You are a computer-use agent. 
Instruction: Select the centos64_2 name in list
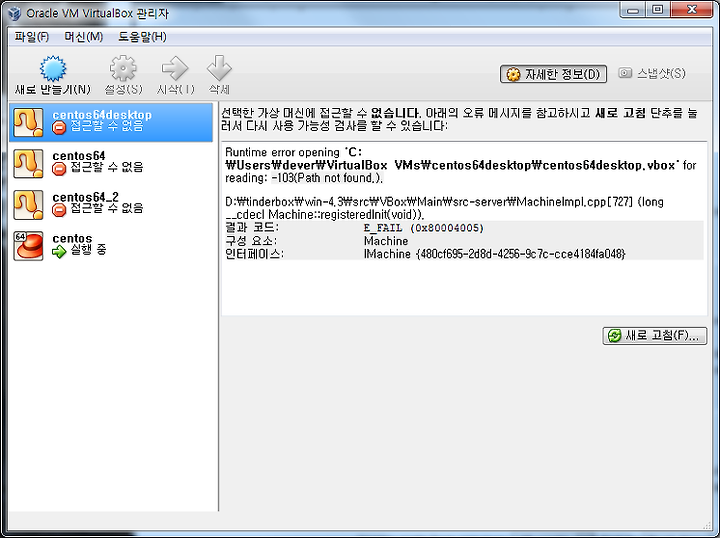tap(85, 197)
